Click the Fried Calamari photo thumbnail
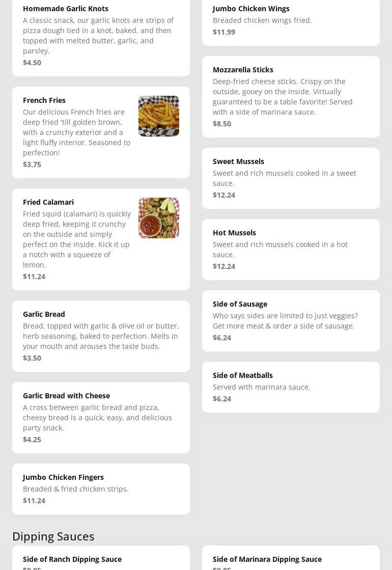 coord(158,218)
